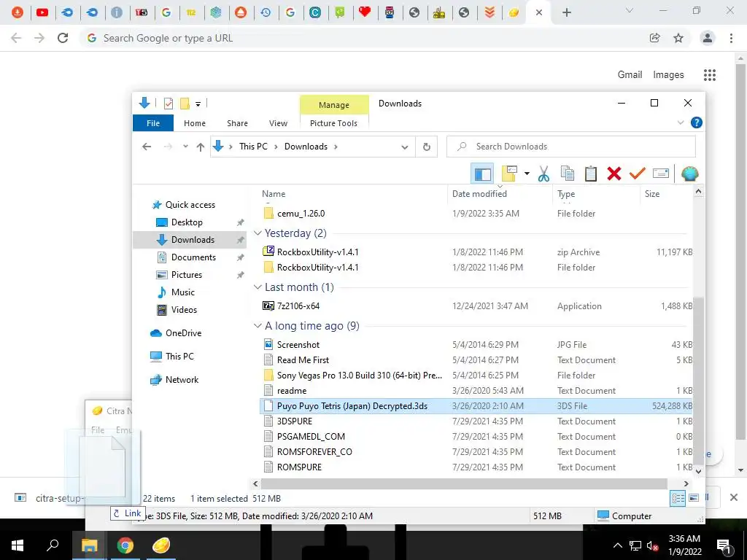Switch to the Share ribbon tab
This screenshot has width=747, height=560.
pyautogui.click(x=237, y=123)
